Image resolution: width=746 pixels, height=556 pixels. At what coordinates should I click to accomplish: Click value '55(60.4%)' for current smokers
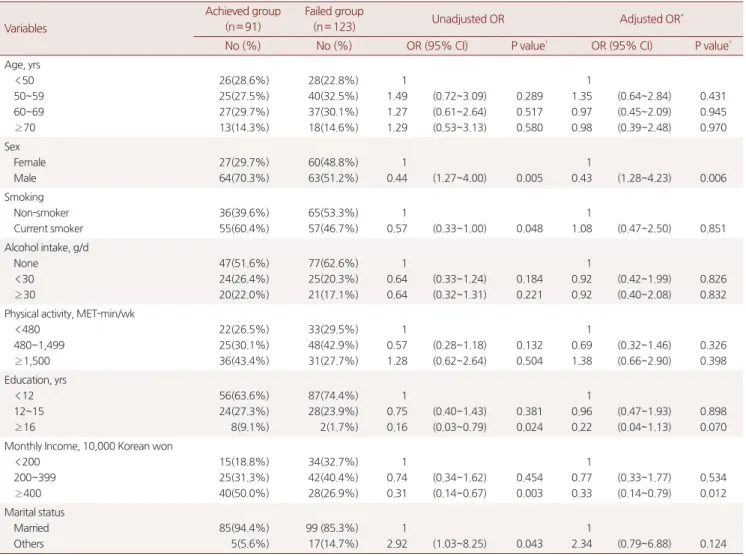coord(244,228)
